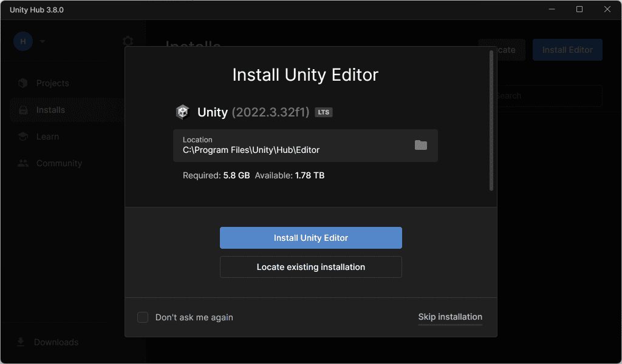Click the Projects cube icon in sidebar

23,83
